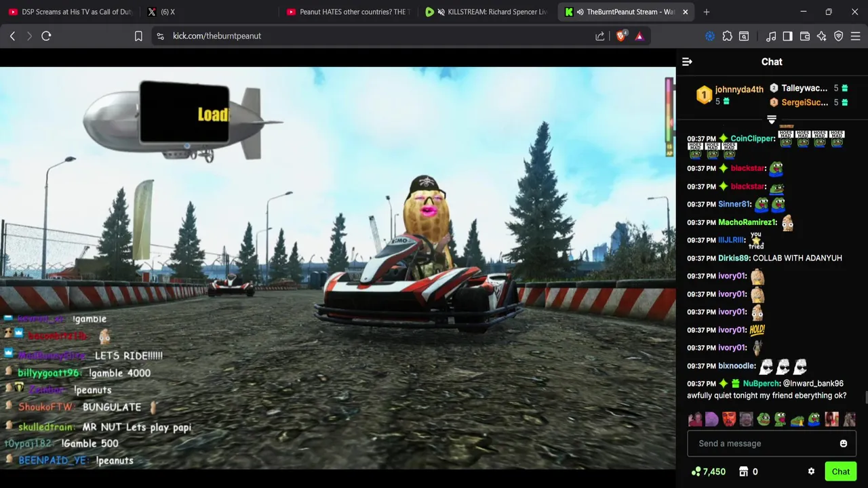Click the green Chat send button
The height and width of the screenshot is (488, 868).
click(841, 472)
